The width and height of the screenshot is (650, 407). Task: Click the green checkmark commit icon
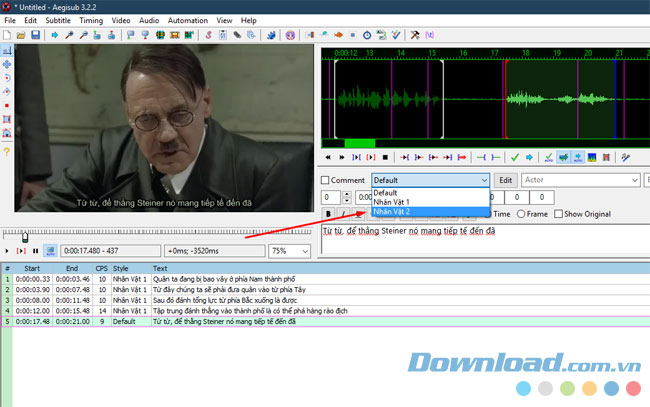coord(514,157)
